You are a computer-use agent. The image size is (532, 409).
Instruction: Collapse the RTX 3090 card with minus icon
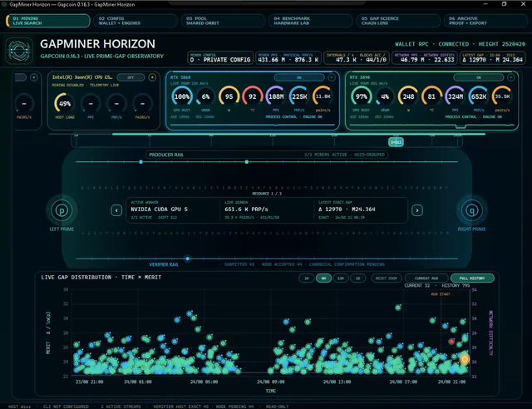click(x=510, y=77)
